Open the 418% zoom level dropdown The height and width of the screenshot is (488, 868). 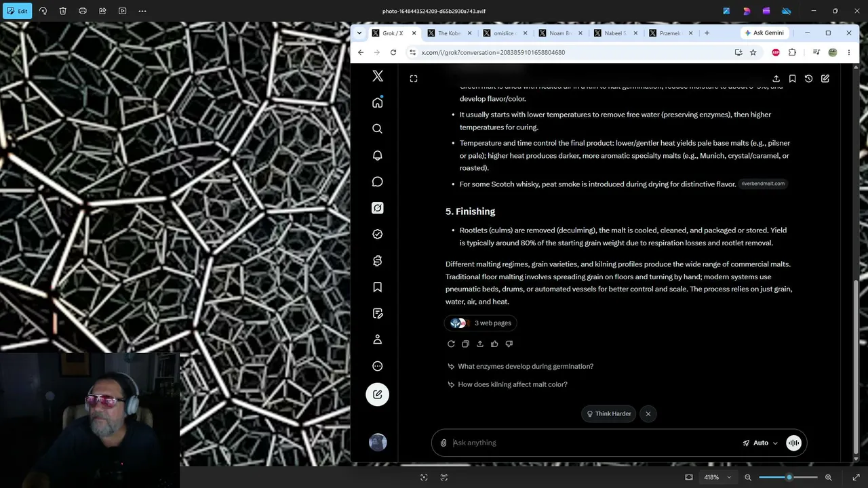tap(718, 478)
